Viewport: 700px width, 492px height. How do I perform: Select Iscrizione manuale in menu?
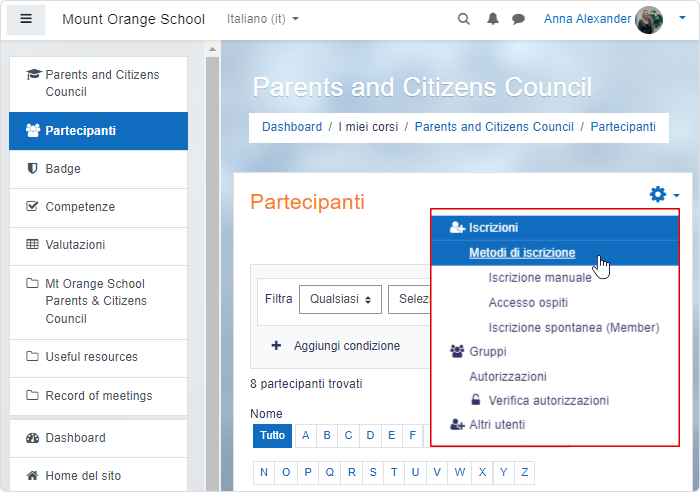(x=540, y=278)
